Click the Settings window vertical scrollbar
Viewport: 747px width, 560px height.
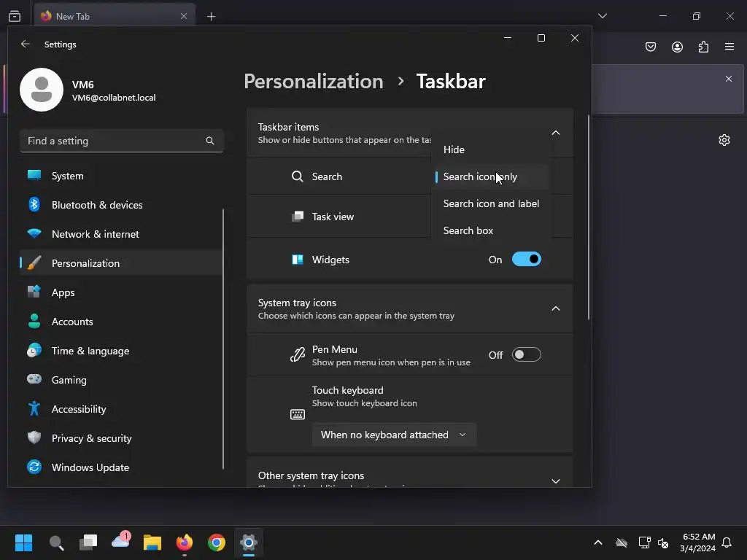click(589, 217)
